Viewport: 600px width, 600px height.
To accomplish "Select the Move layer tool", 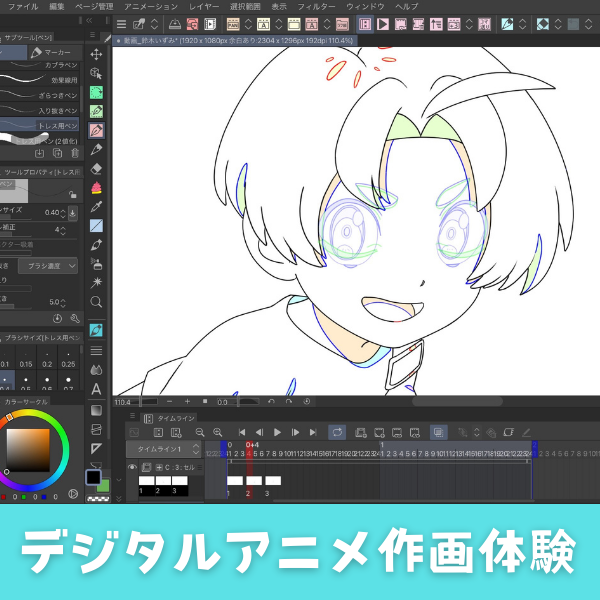I will (x=97, y=54).
